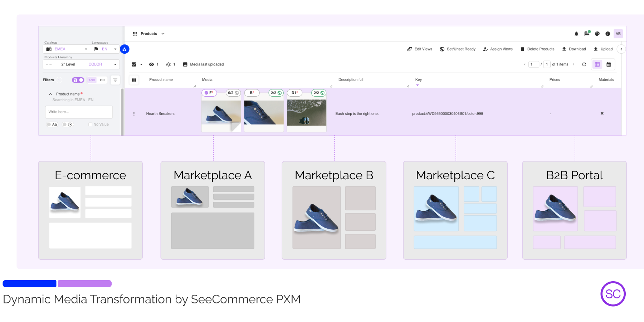The image size is (644, 322).
Task: Click the filter lines icon button
Action: tap(115, 80)
